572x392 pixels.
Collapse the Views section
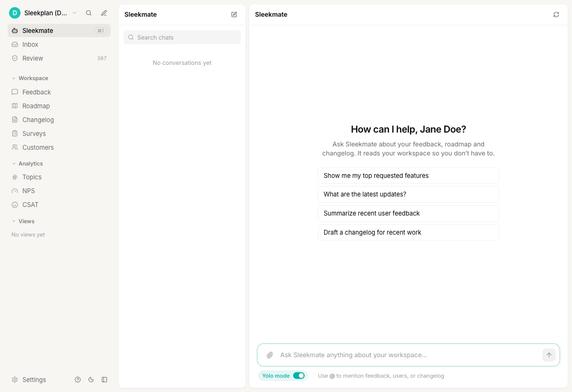coord(23,221)
